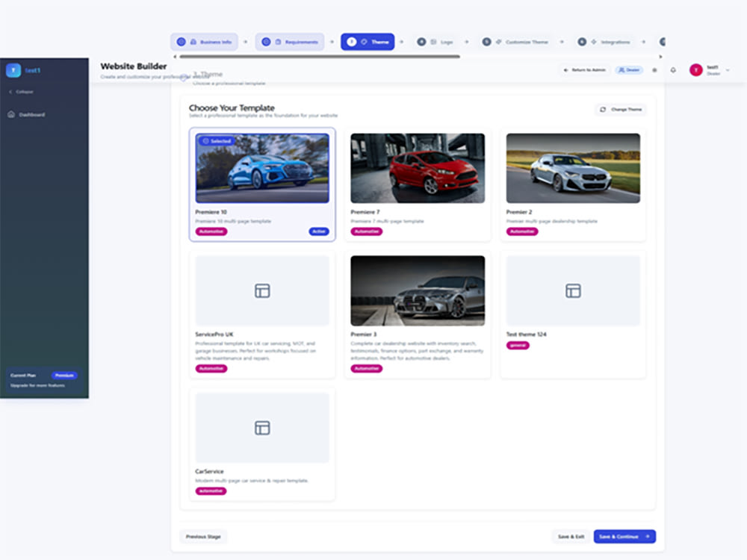This screenshot has width=747, height=560.
Task: Go to the Integrations step
Action: point(604,42)
